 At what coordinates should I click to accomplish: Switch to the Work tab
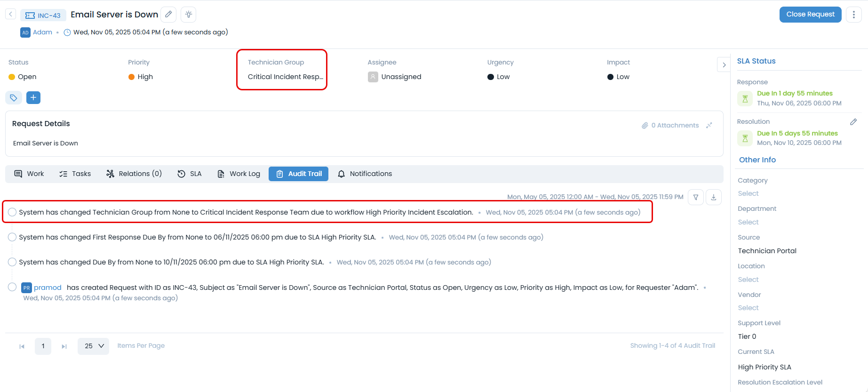click(x=29, y=174)
